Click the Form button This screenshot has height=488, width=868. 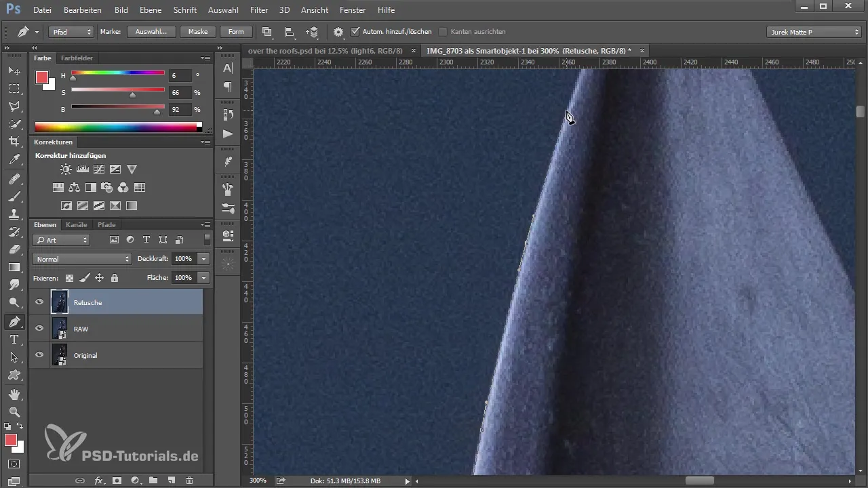click(236, 32)
